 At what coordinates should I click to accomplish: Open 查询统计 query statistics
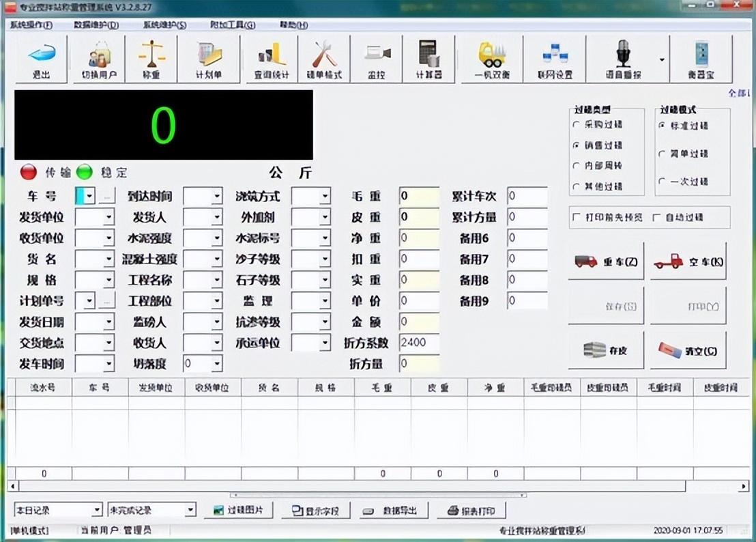[x=272, y=59]
